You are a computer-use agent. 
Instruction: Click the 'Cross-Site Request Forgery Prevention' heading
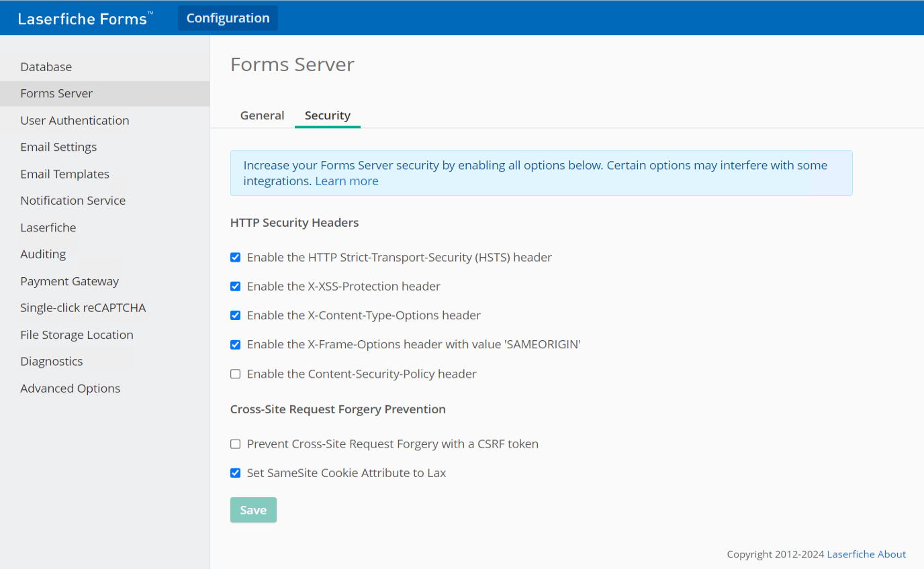(x=338, y=409)
